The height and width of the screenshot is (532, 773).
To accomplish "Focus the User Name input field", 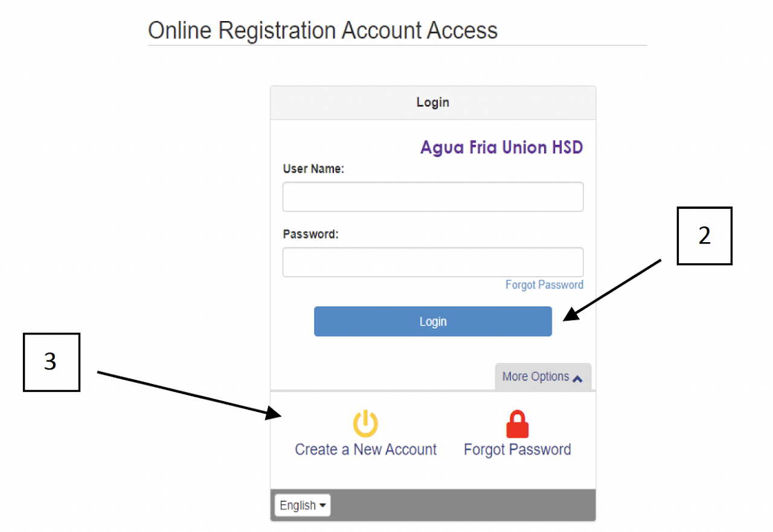I will 433,197.
